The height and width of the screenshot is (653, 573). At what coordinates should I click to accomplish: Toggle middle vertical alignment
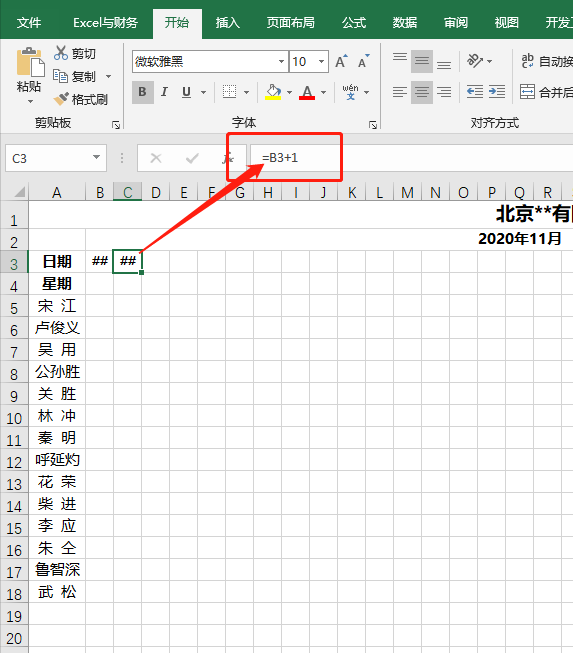coord(422,62)
